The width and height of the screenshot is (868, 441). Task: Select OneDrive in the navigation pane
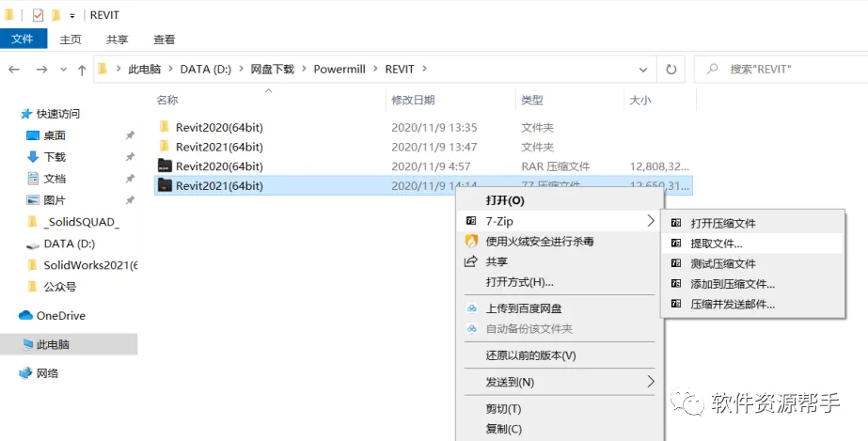click(x=61, y=316)
